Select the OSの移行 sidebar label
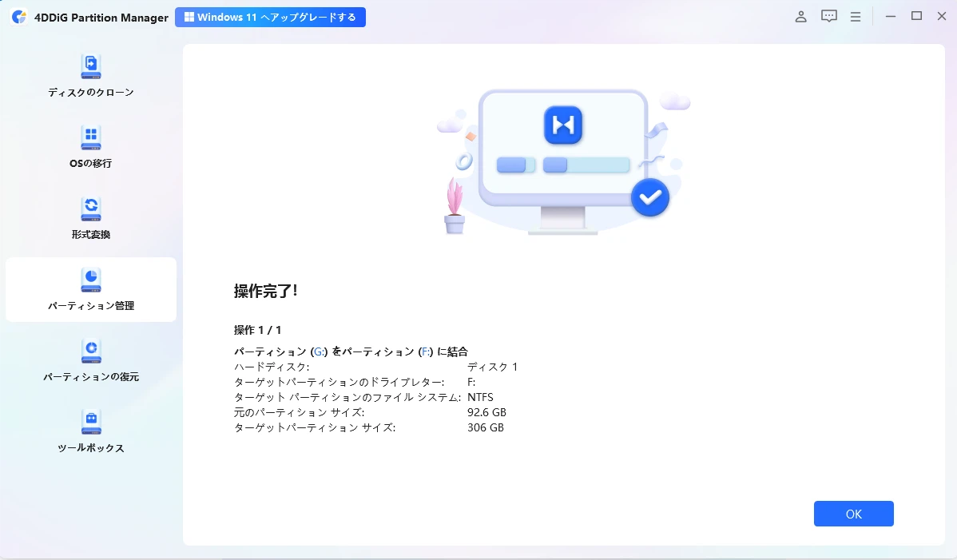This screenshot has width=957, height=560. pyautogui.click(x=91, y=164)
